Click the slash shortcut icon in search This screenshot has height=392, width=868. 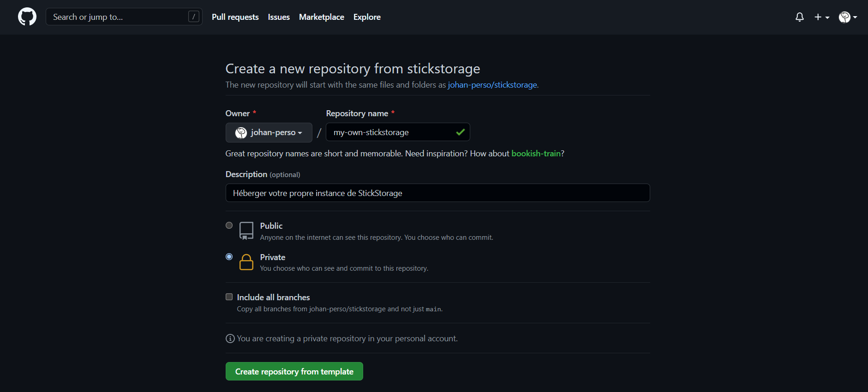point(194,17)
